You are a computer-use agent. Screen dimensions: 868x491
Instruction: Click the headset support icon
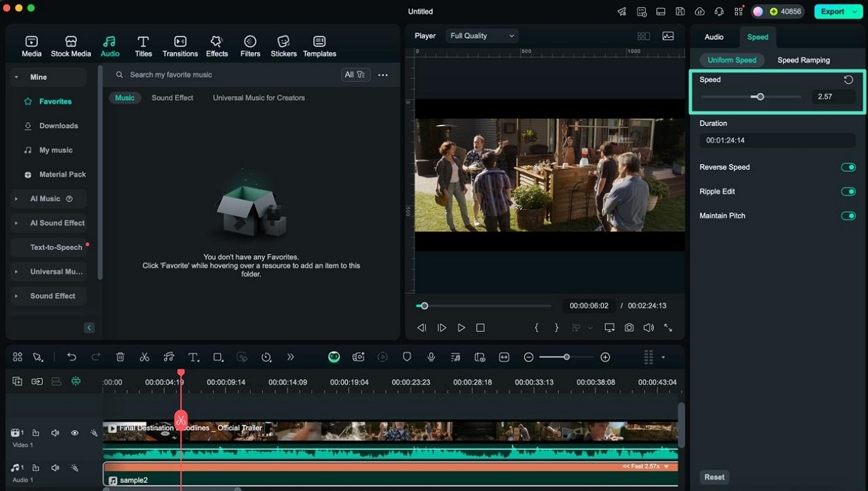(719, 11)
